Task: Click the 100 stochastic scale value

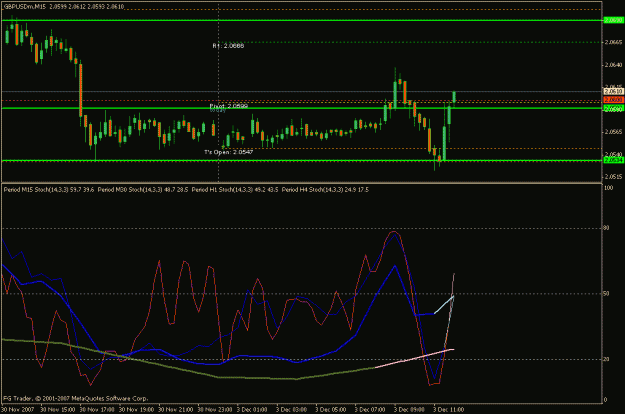Action: coord(609,188)
